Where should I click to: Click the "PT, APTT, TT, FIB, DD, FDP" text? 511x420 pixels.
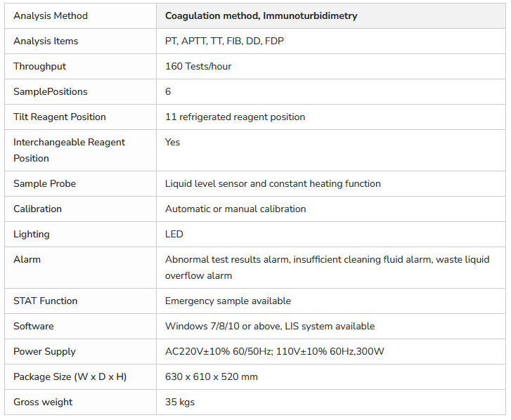pos(224,41)
